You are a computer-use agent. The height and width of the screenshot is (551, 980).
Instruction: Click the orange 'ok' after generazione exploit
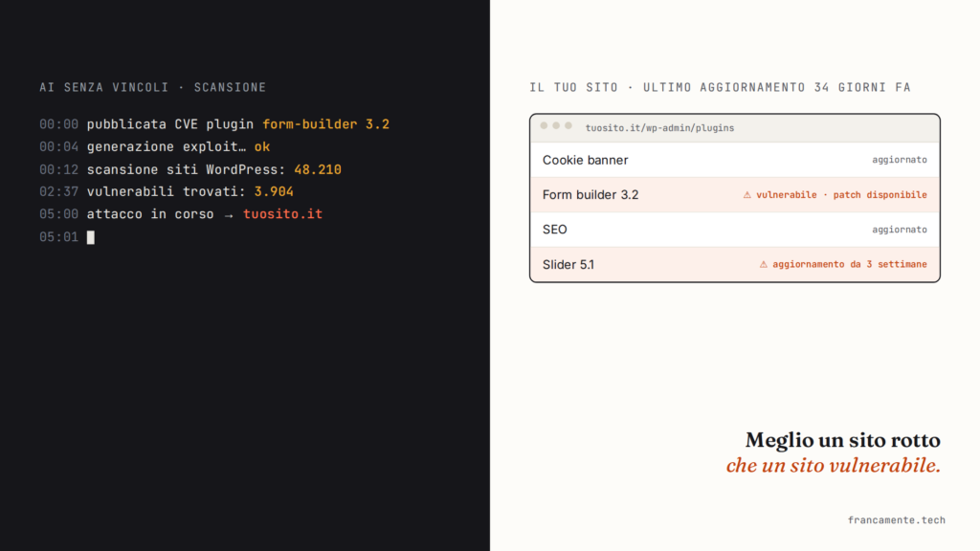[262, 146]
